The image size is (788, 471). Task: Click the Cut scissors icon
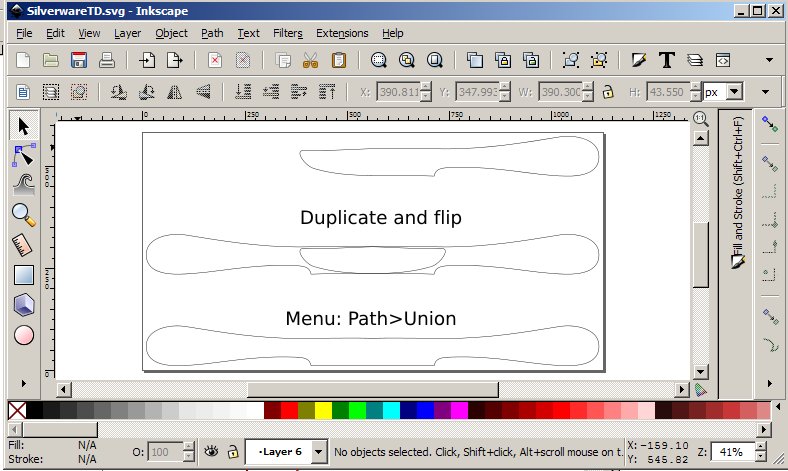click(x=310, y=60)
